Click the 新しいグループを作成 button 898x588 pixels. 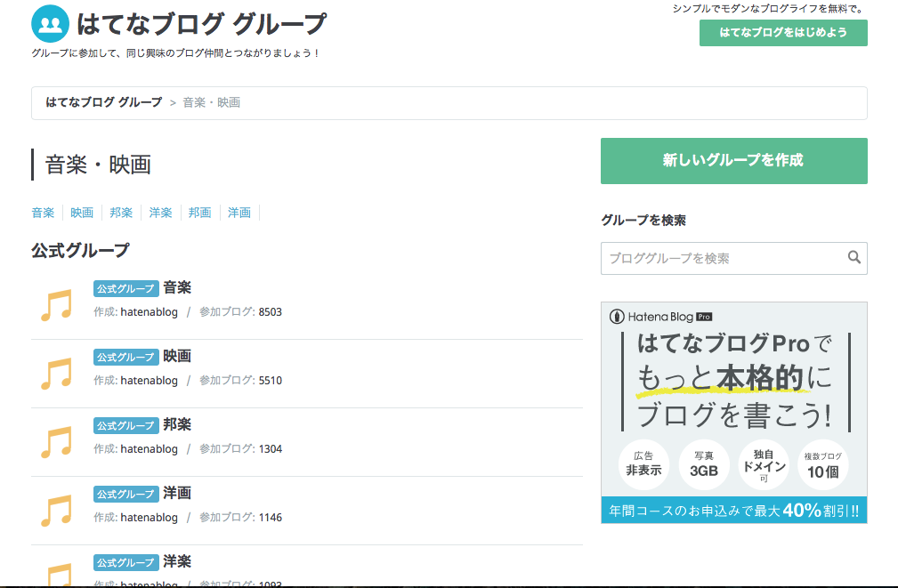733,161
